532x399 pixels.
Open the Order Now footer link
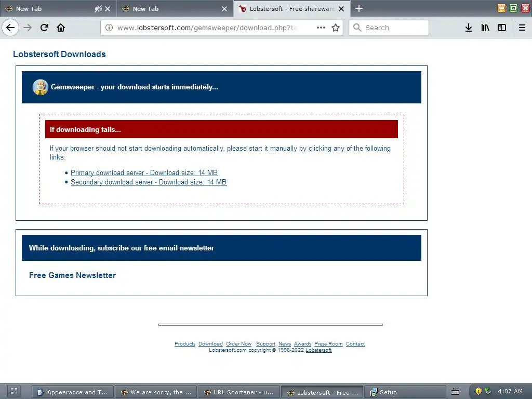pyautogui.click(x=238, y=344)
